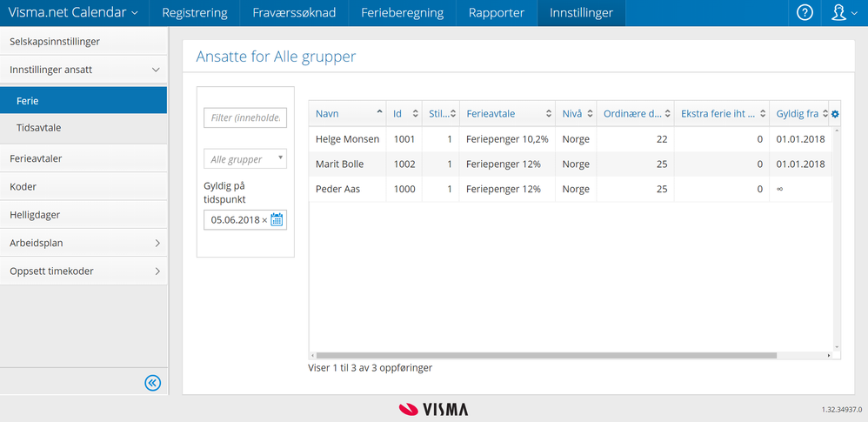Collapse the Innstillinger ansatt section
The height and width of the screenshot is (422, 868).
pyautogui.click(x=156, y=70)
